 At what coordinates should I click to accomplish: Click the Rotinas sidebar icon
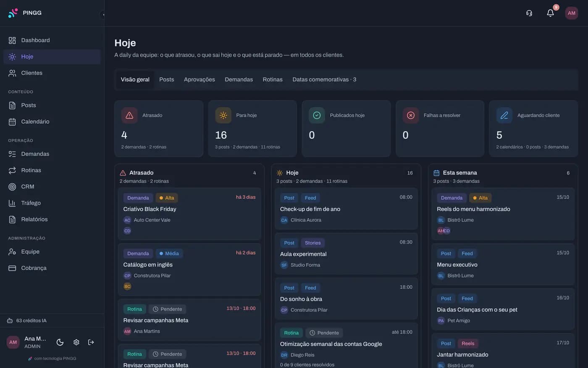[x=12, y=170]
